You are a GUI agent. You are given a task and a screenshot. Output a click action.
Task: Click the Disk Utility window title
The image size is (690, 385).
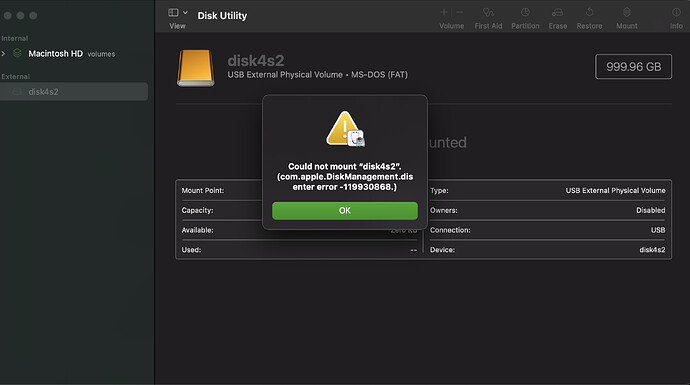[x=222, y=16]
